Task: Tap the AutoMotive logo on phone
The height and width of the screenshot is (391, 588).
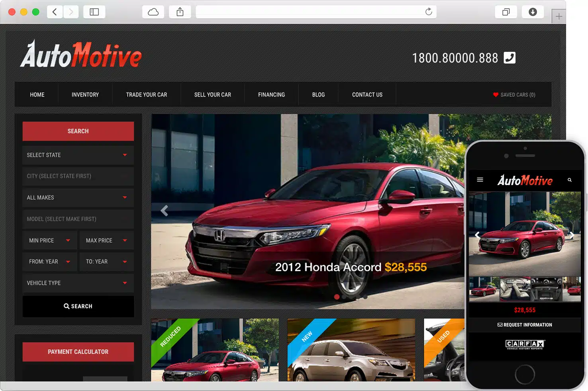Action: 525,180
